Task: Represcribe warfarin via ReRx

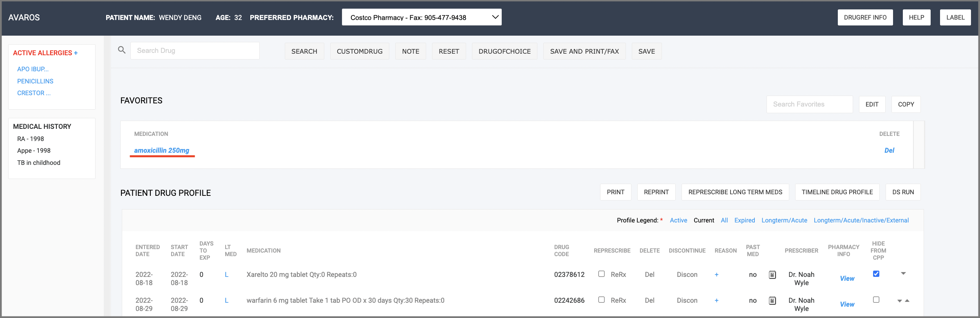Action: click(618, 300)
